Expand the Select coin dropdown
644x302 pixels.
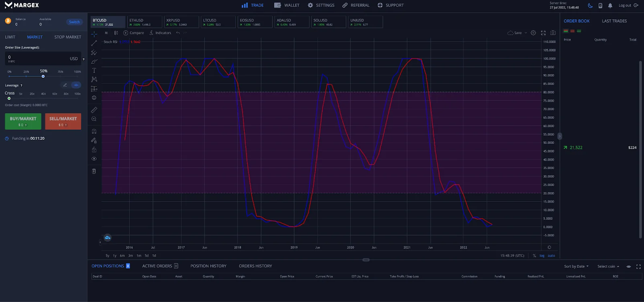coord(608,267)
